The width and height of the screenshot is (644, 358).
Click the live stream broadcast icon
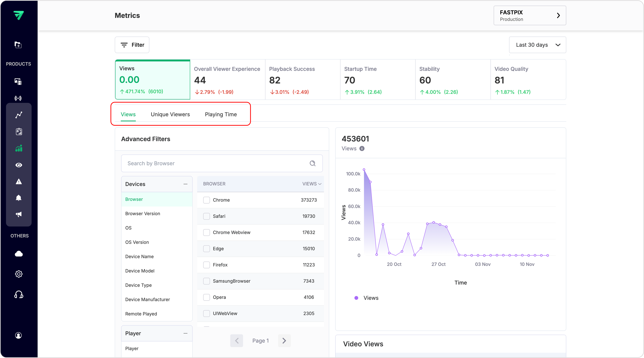18,98
